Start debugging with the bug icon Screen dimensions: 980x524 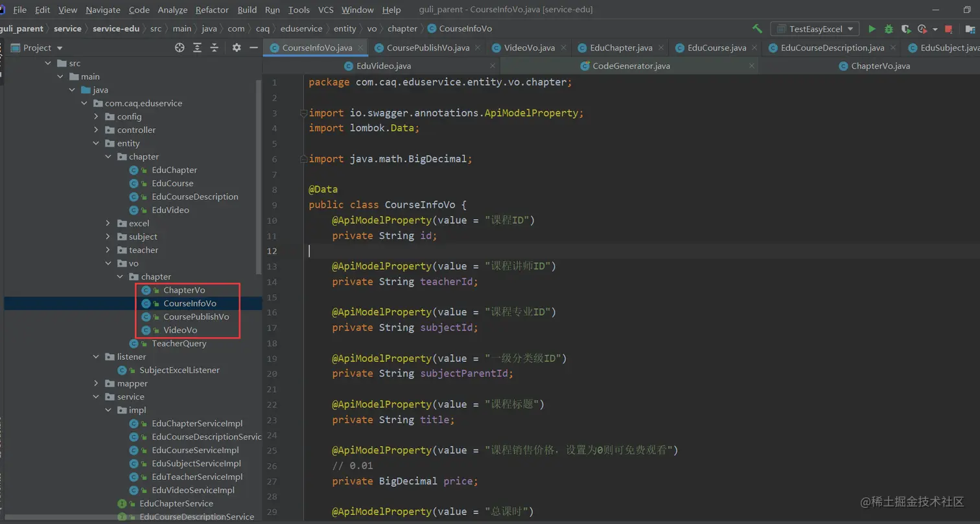point(889,29)
